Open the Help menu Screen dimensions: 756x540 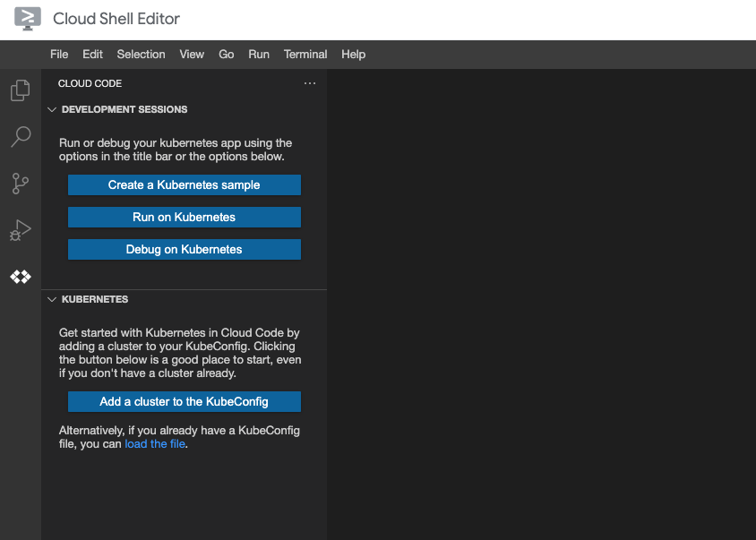point(353,54)
